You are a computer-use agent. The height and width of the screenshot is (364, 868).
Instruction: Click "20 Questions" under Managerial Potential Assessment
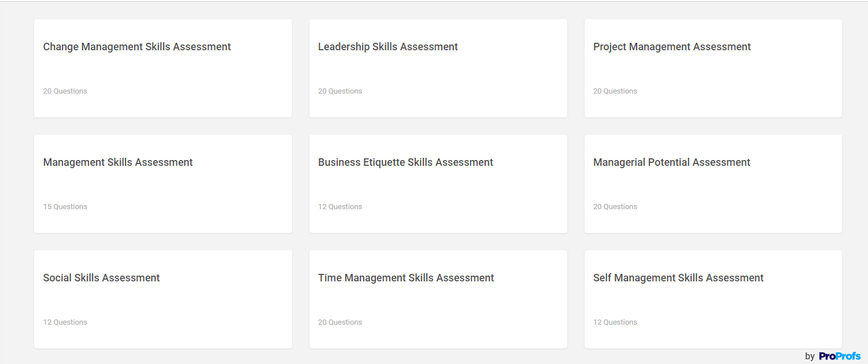[615, 207]
